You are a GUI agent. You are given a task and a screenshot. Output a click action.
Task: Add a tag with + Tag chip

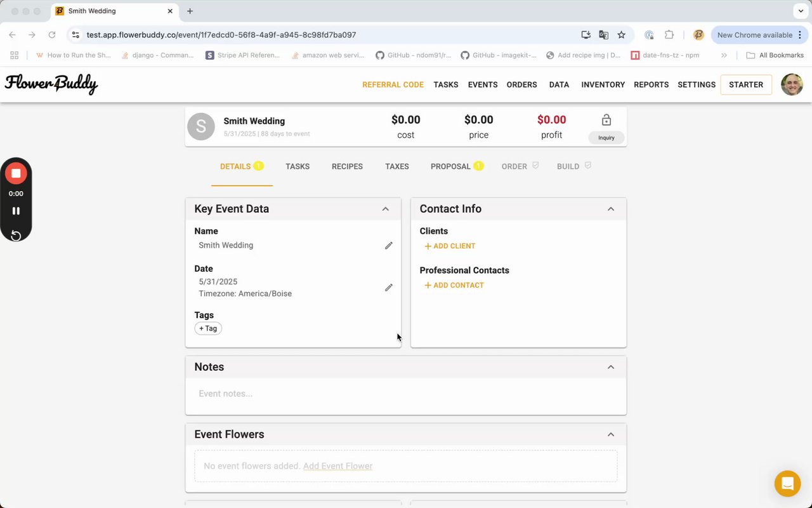pyautogui.click(x=208, y=328)
